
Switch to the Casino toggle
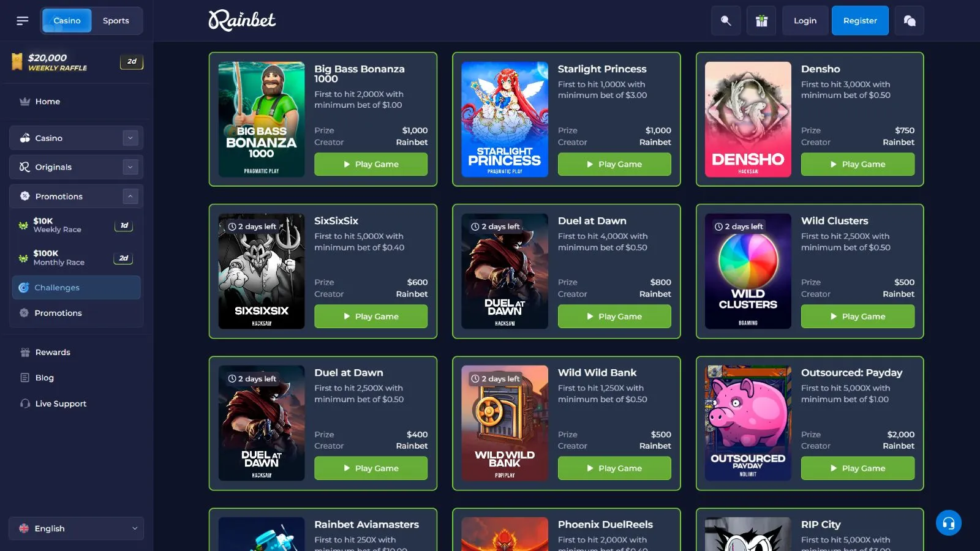67,21
